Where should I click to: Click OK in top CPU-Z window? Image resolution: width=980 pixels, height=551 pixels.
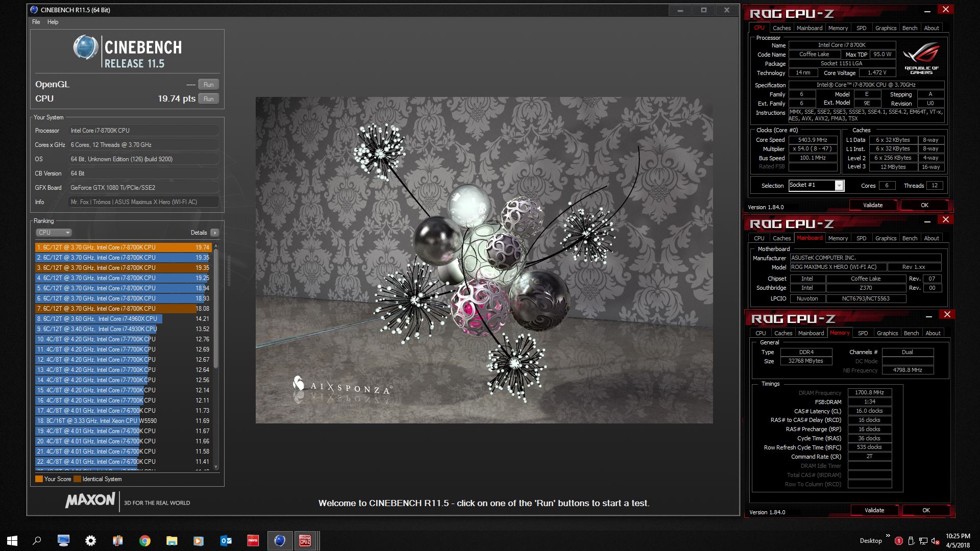(924, 205)
